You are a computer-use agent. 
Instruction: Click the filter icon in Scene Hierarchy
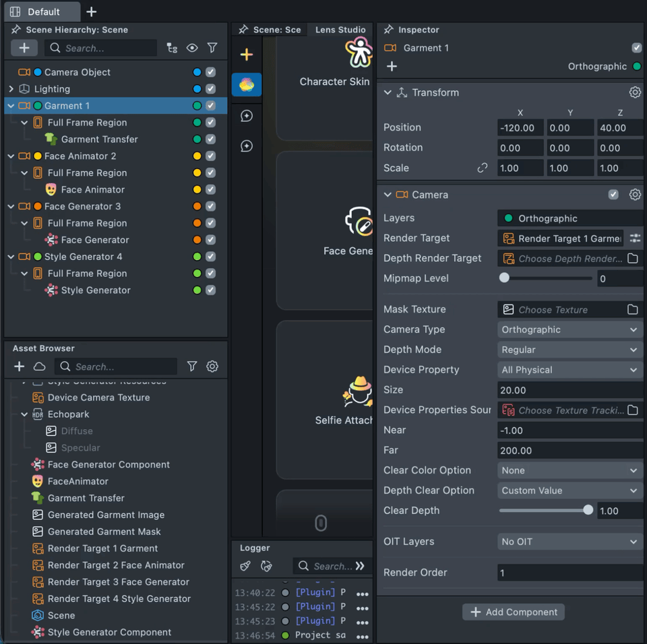click(212, 48)
